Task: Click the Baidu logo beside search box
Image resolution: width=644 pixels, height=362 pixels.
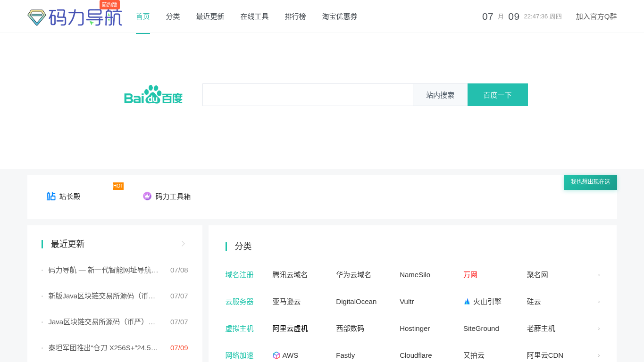Action: coord(153,95)
